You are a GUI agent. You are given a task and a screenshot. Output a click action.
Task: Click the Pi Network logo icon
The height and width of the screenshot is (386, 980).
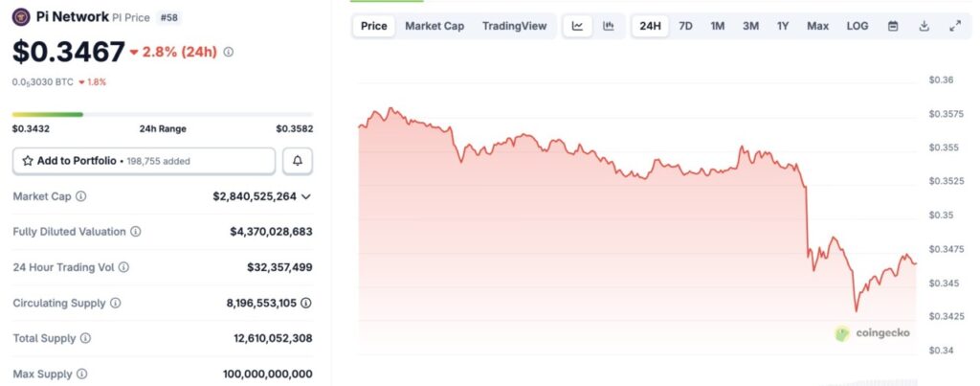[21, 15]
